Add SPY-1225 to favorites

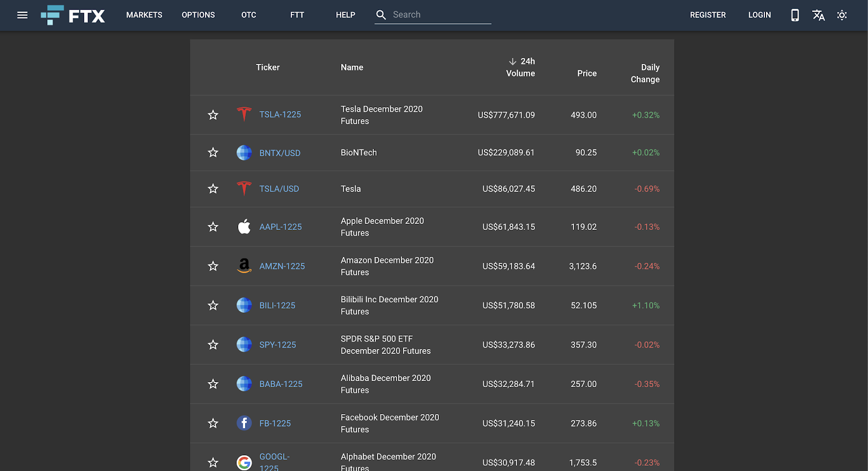213,345
